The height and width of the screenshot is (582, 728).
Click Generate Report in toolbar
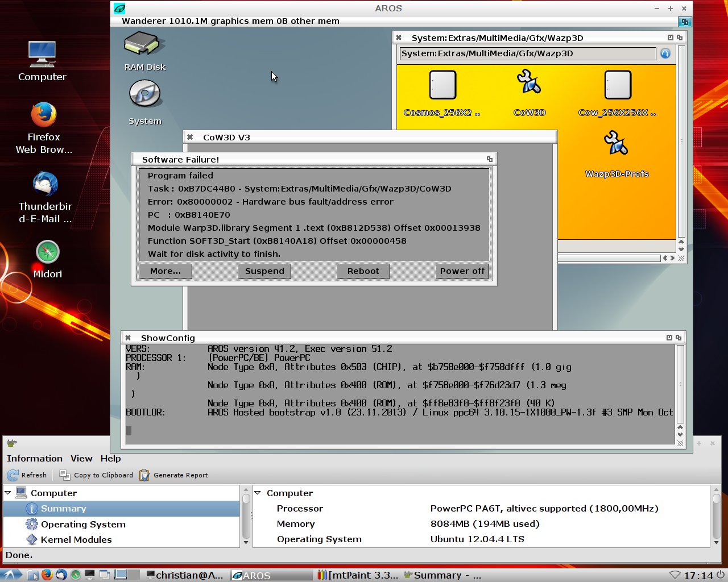[173, 475]
